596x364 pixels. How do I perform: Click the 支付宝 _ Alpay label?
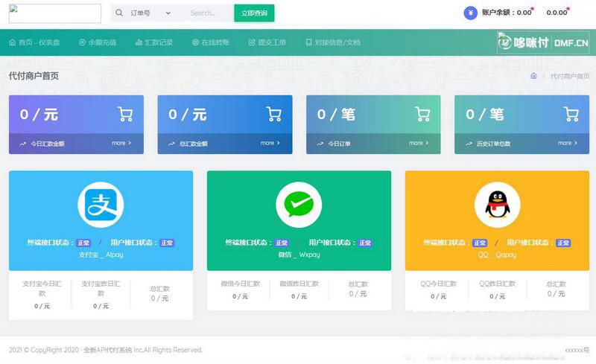tap(101, 255)
